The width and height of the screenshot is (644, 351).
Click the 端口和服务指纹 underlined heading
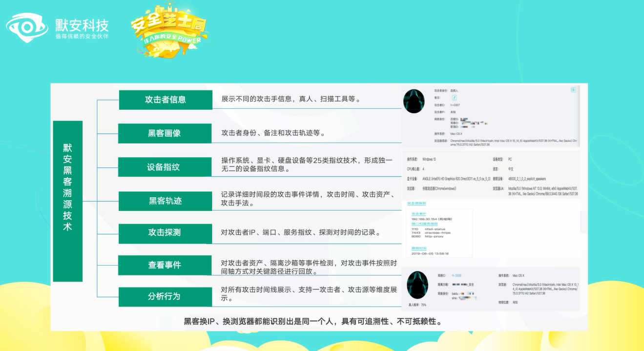(x=424, y=224)
